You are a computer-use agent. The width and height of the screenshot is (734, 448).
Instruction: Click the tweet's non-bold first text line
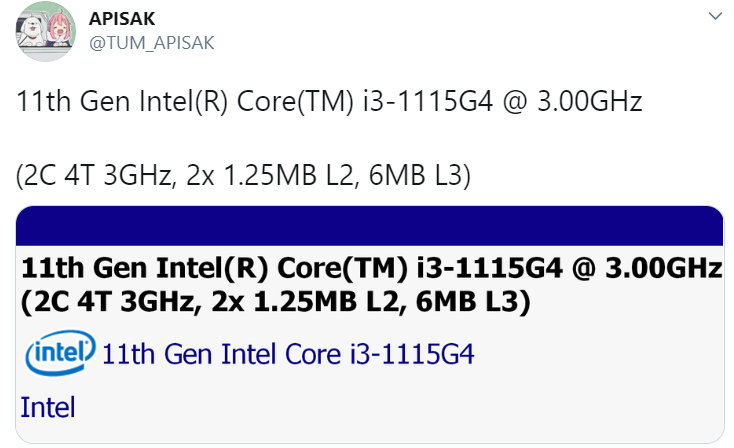[330, 102]
